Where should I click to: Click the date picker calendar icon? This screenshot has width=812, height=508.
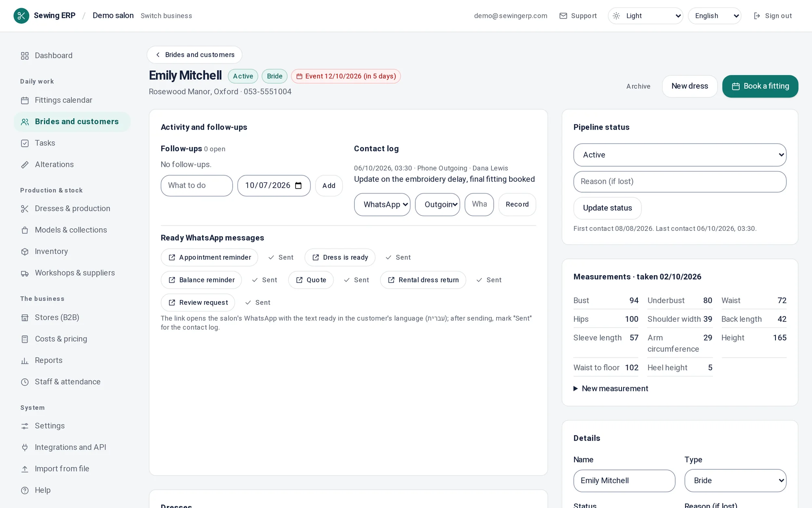coord(298,186)
